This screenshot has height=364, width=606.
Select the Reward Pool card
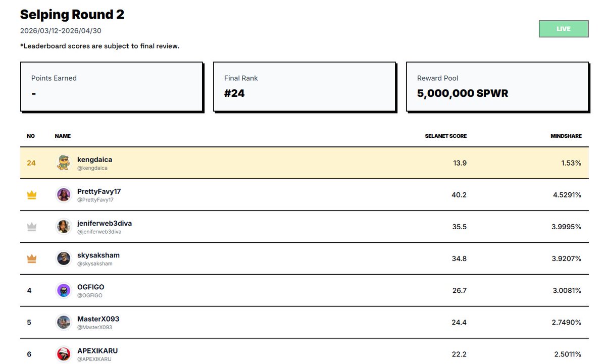497,86
